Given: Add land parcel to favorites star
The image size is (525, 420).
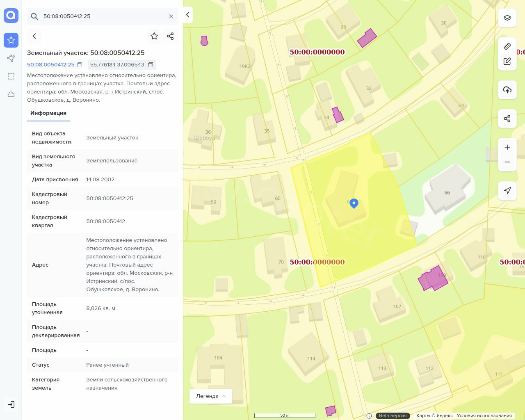Looking at the screenshot, I should [154, 36].
